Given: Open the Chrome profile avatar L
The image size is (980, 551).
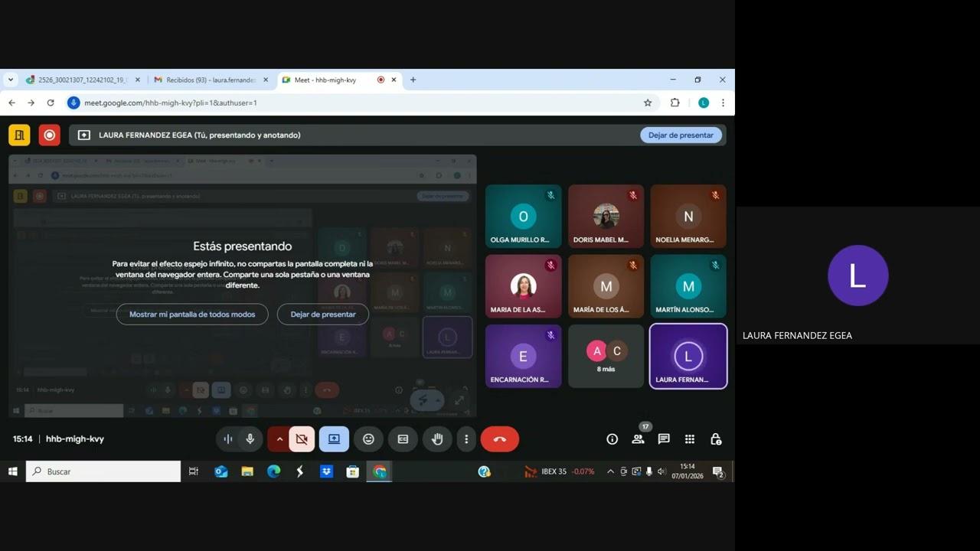Looking at the screenshot, I should (x=704, y=103).
